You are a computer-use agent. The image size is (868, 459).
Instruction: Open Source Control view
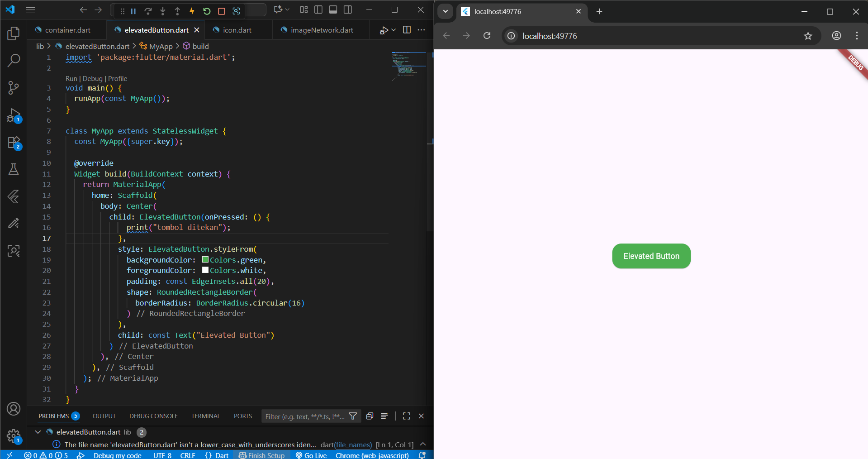tap(14, 87)
